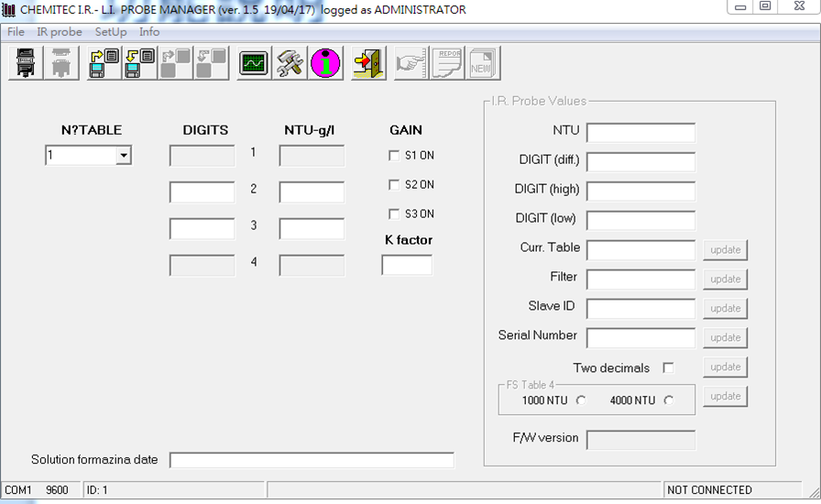Check the Two decimals checkbox
This screenshot has height=504, width=821.
668,368
